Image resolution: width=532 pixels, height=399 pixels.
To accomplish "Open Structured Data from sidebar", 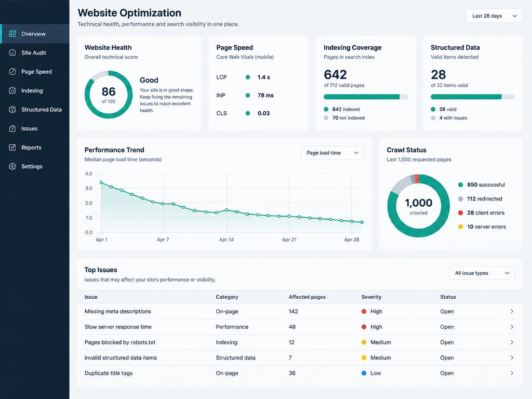I will pyautogui.click(x=35, y=110).
